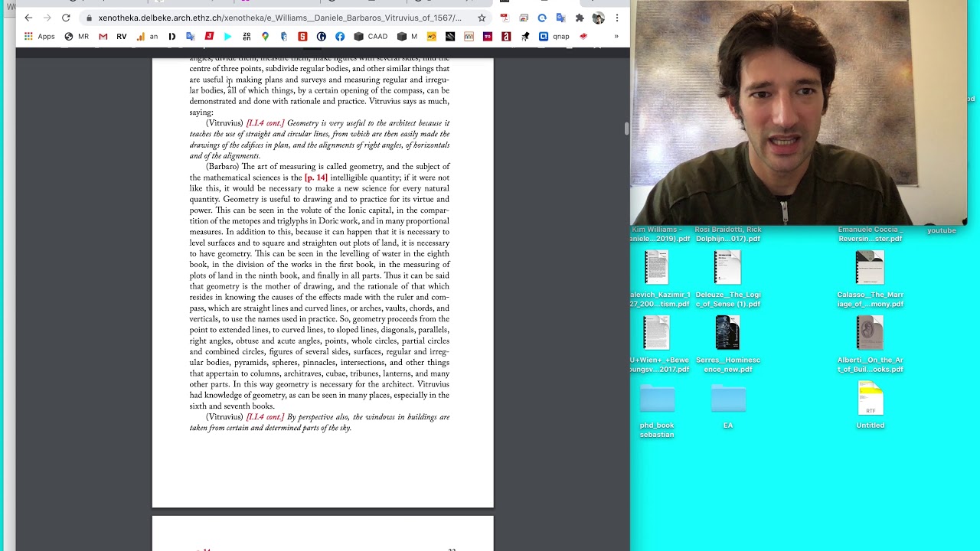This screenshot has height=551, width=980.
Task: Open the pushpin bookmark icon
Action: (x=525, y=36)
